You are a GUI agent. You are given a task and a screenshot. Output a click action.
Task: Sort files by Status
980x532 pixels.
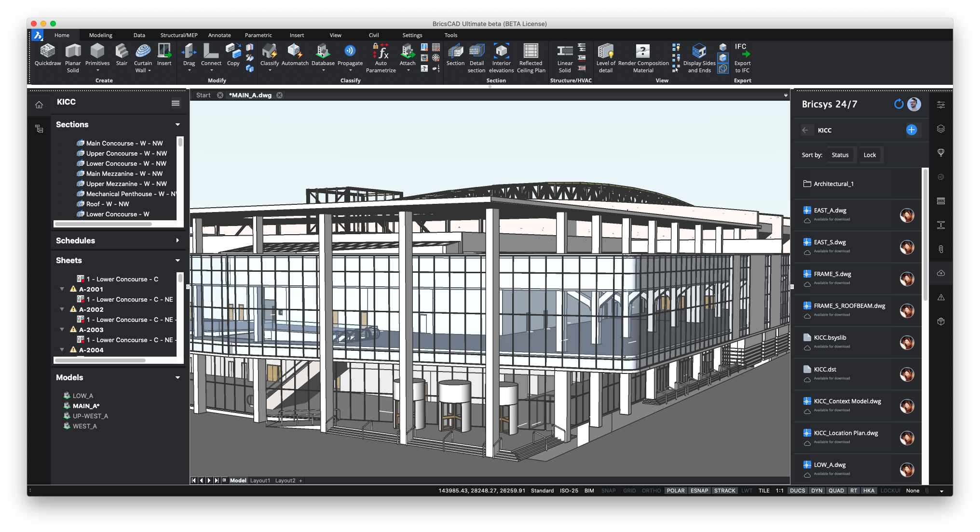pyautogui.click(x=840, y=155)
